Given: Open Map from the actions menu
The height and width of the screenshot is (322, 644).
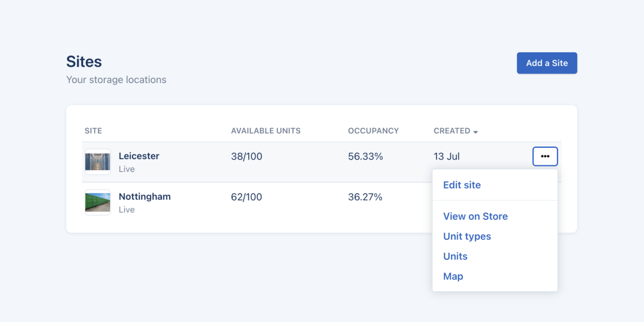Looking at the screenshot, I should coord(453,276).
